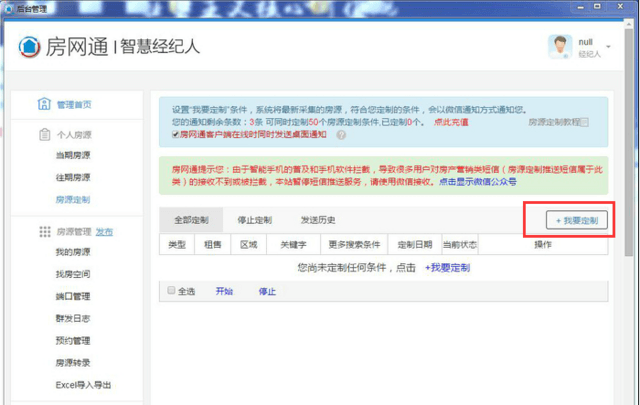The width and height of the screenshot is (640, 405).
Task: Click the 当前状态 column header
Action: pos(460,245)
